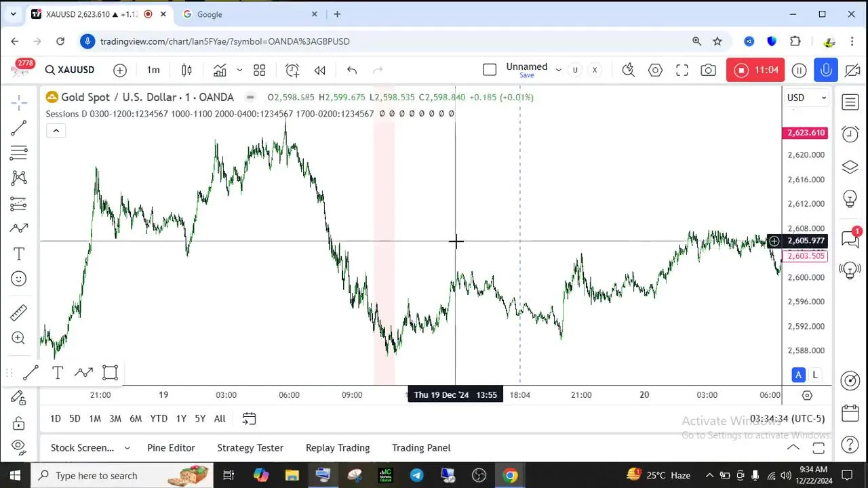Select the crosshair cursor tool
The width and height of the screenshot is (868, 488).
(x=19, y=103)
